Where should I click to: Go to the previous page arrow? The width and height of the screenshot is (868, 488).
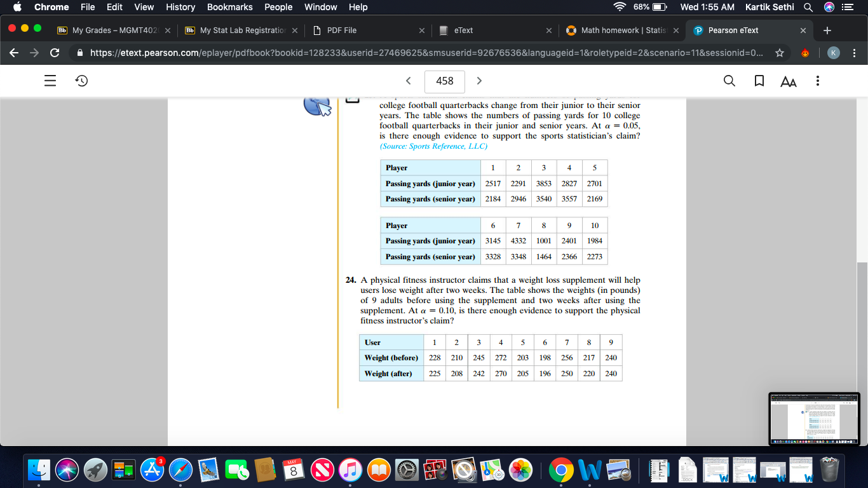tap(409, 81)
